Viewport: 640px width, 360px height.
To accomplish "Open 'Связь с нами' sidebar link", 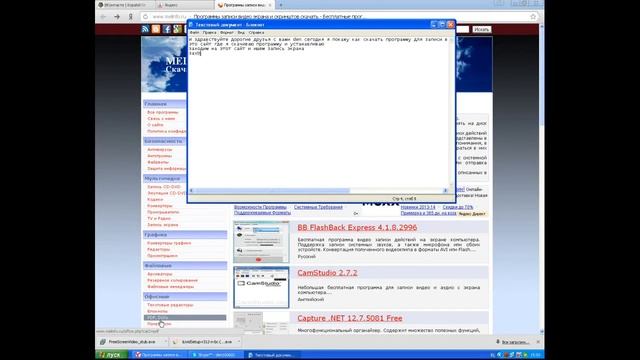I will (x=161, y=118).
